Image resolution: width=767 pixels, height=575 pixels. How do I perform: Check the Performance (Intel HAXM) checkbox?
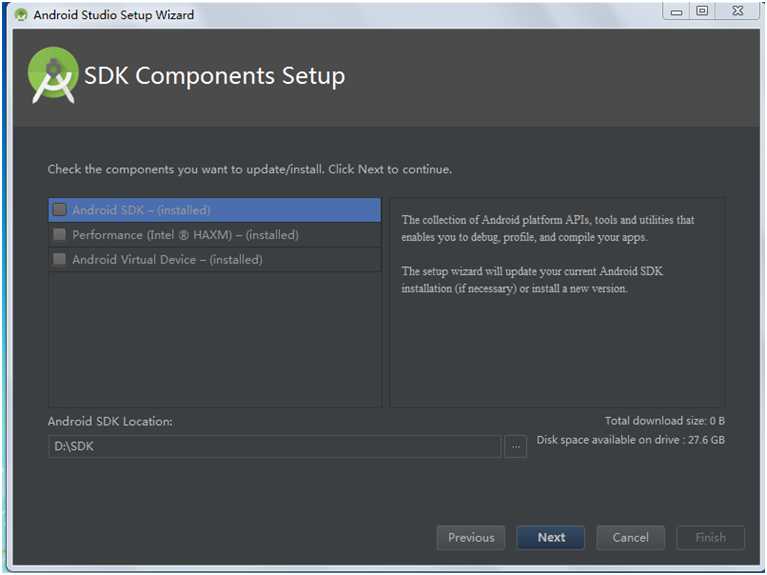(x=60, y=234)
